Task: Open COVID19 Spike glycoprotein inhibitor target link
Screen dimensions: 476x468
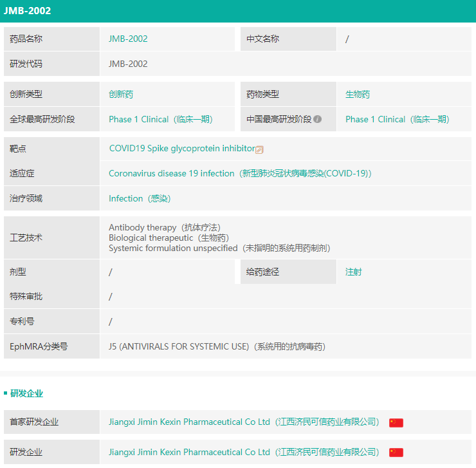Action: coord(181,149)
